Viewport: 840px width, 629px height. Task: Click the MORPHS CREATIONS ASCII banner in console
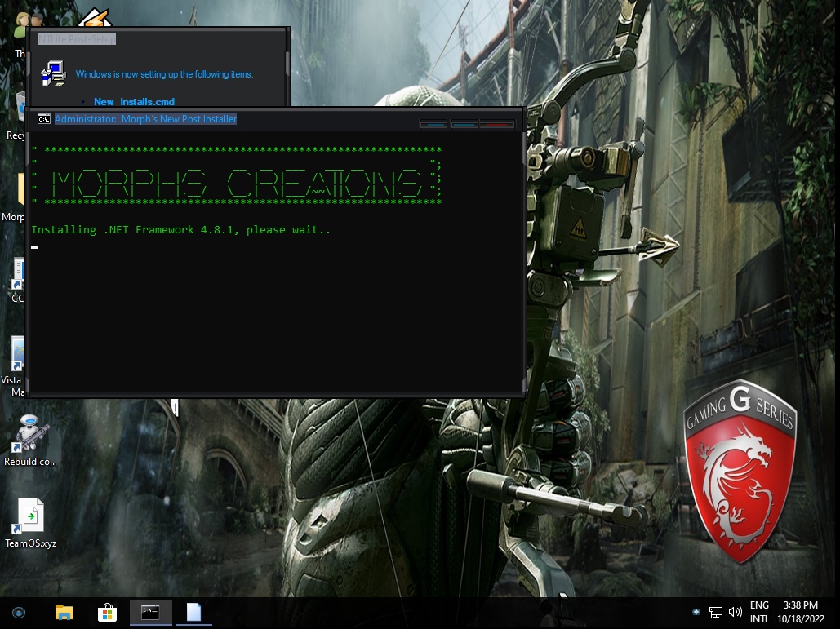[x=236, y=175]
